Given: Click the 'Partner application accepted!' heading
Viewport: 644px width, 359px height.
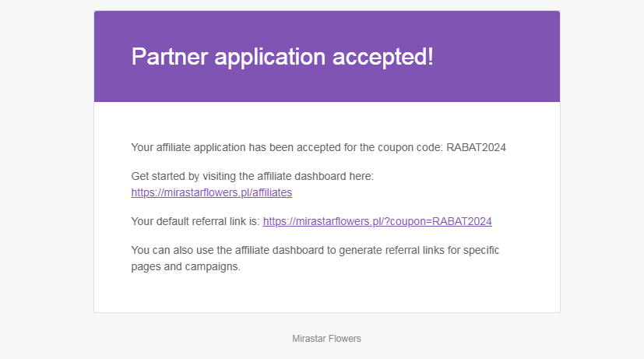Looking at the screenshot, I should tap(282, 57).
